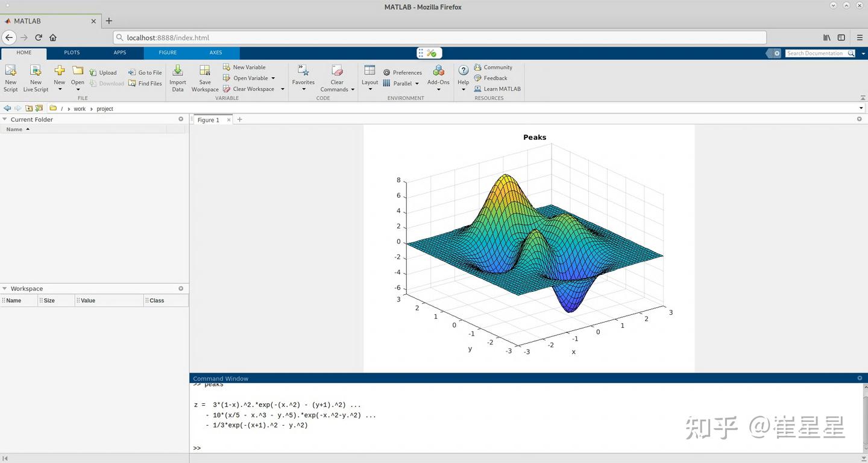Click Go to File in the ribbon
Viewport: 868px width, 463px height.
pyautogui.click(x=149, y=72)
